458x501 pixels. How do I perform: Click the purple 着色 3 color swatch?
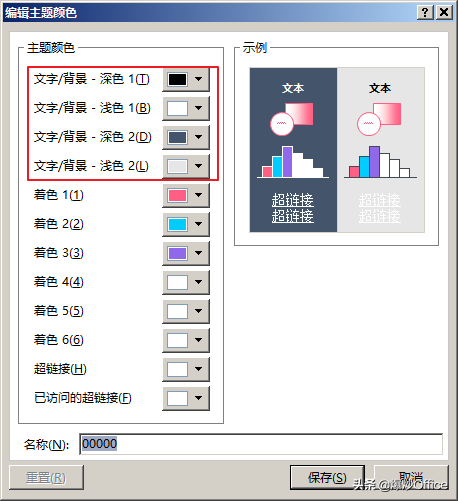coord(177,253)
